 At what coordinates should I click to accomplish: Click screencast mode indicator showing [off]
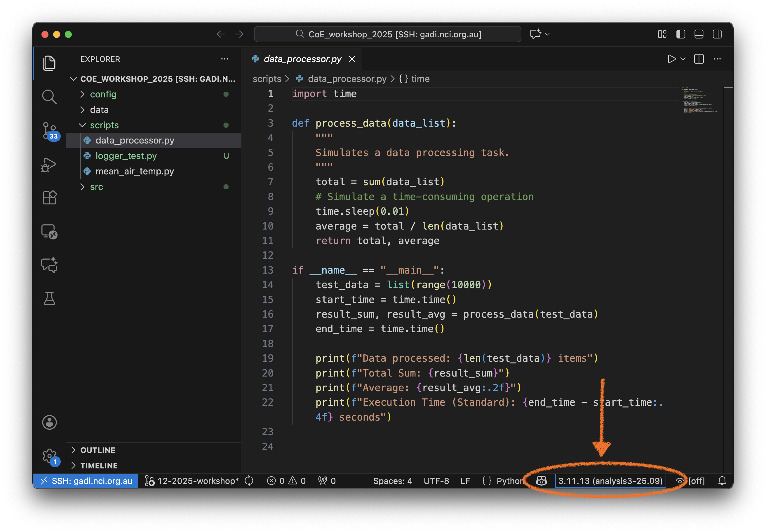(x=690, y=481)
